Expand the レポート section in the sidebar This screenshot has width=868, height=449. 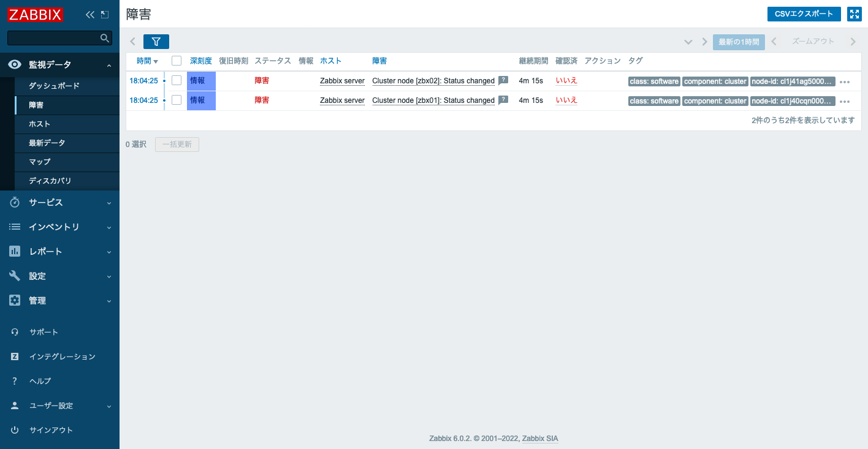tap(59, 251)
